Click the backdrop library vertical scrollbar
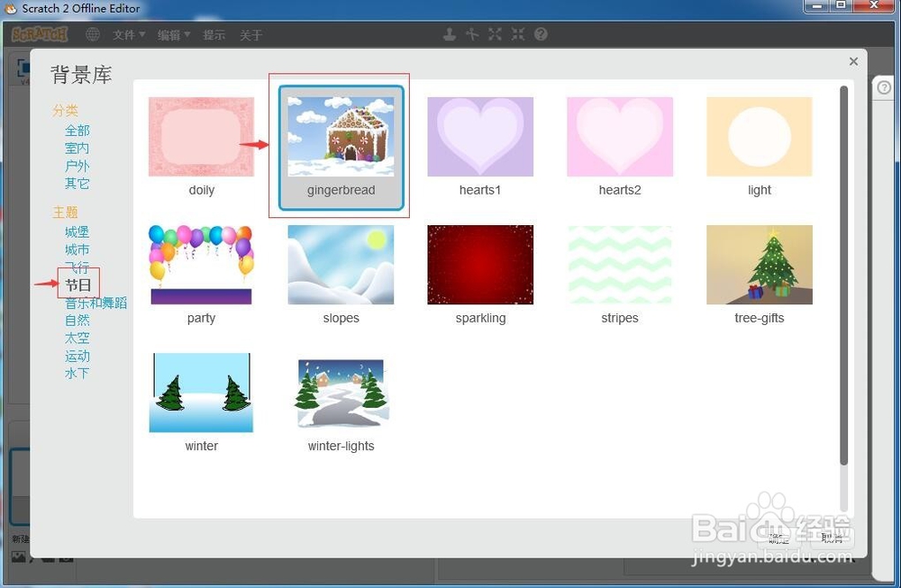Screen dimensions: 901x588 coord(843,276)
